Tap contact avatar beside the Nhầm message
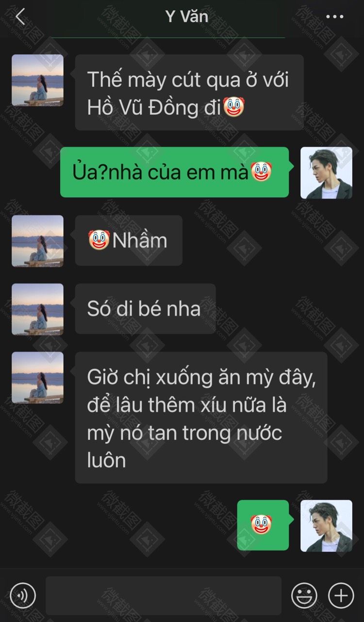Viewport: 364px width, 622px height. click(x=37, y=241)
